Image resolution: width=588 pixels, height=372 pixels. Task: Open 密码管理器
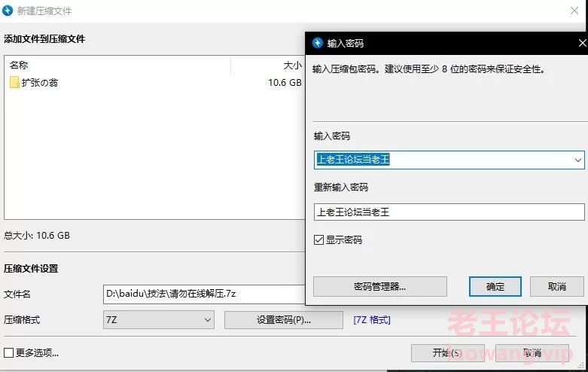pyautogui.click(x=380, y=287)
